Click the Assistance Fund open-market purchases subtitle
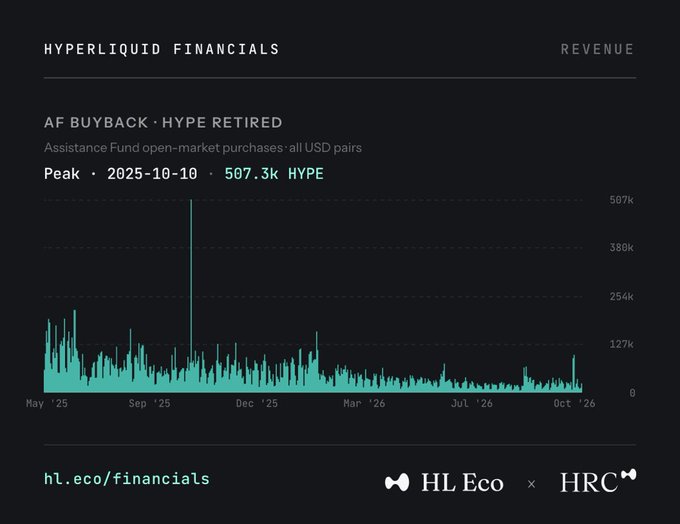This screenshot has height=524, width=680. click(x=203, y=147)
